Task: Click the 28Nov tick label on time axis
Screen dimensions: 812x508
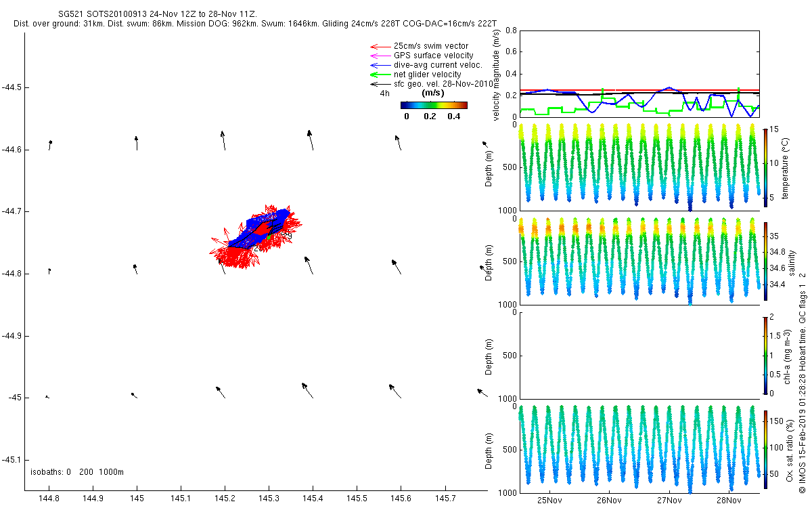Action: [x=727, y=501]
